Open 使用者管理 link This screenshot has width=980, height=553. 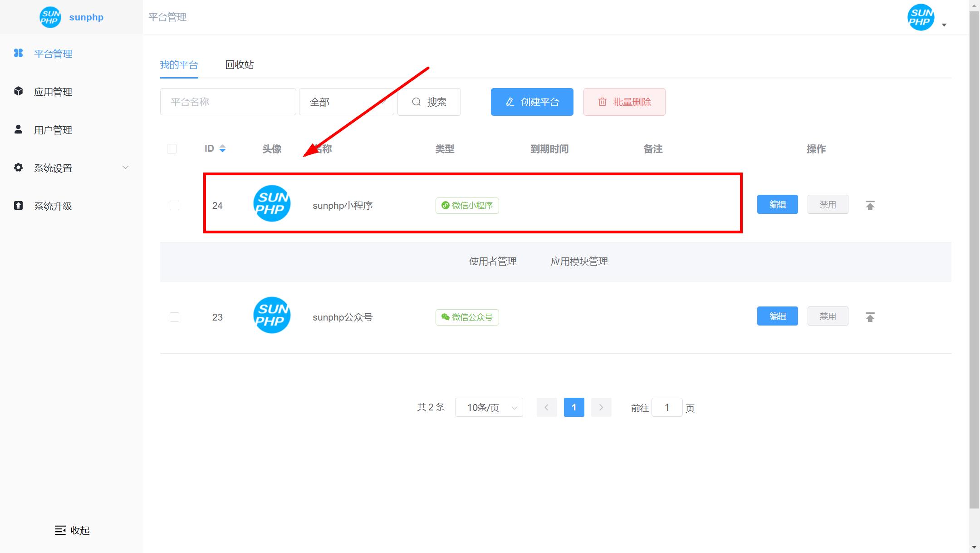(493, 261)
